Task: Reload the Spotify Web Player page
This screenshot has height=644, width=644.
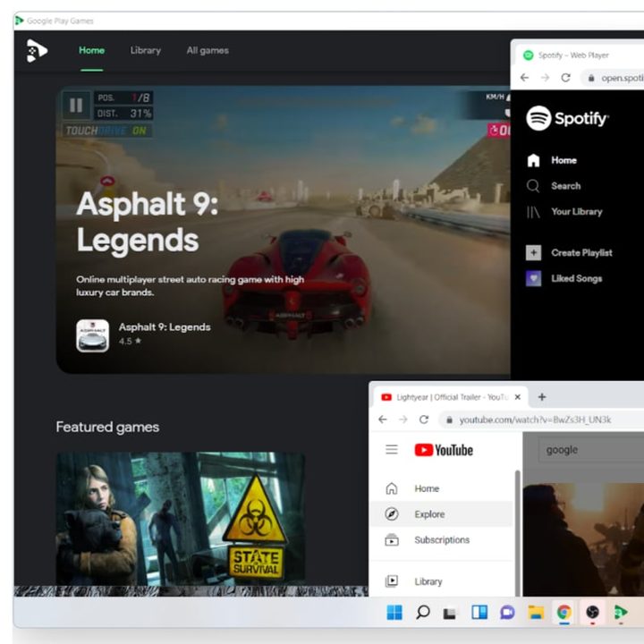Action: tap(565, 78)
